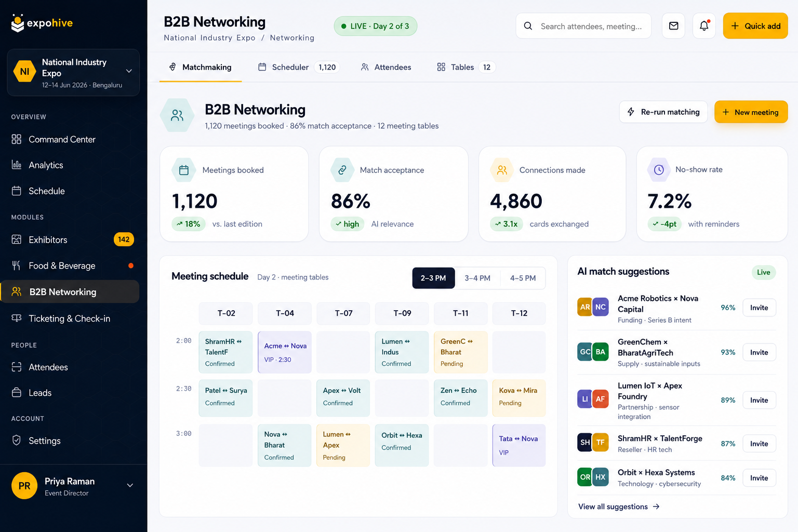Expand the National Industry Expo event switcher
Screen dimensions: 798x532
73,72
